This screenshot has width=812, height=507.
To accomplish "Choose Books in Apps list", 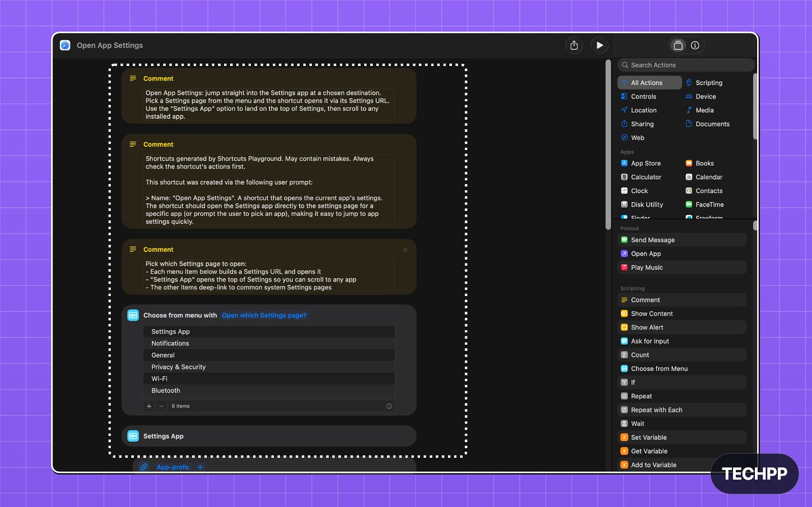I will tap(699, 163).
